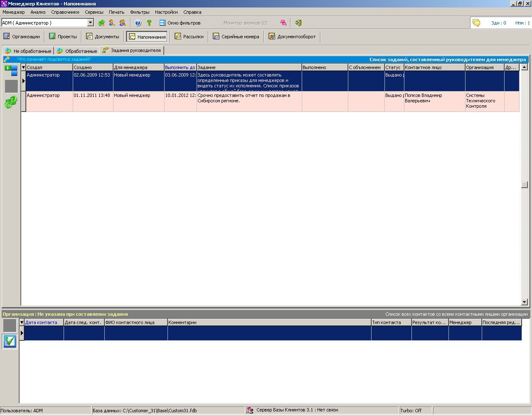Click 'Что означает подсветка заданий?' link
Viewport: 532px width, 416px height.
click(x=54, y=59)
